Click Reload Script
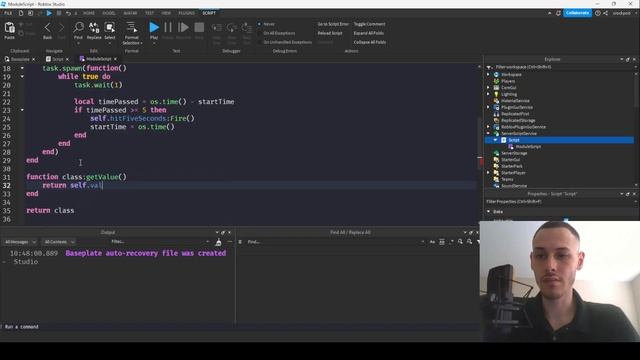This screenshot has width=640, height=360. point(330,33)
